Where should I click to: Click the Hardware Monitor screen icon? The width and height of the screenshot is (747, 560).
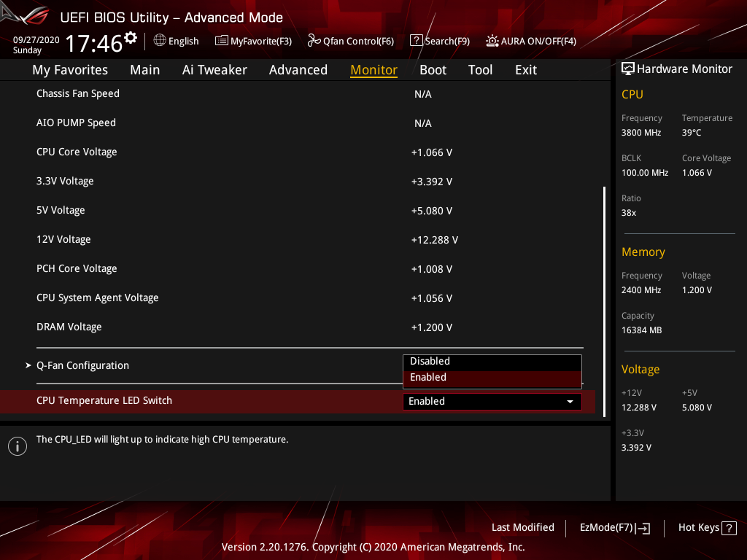[628, 69]
